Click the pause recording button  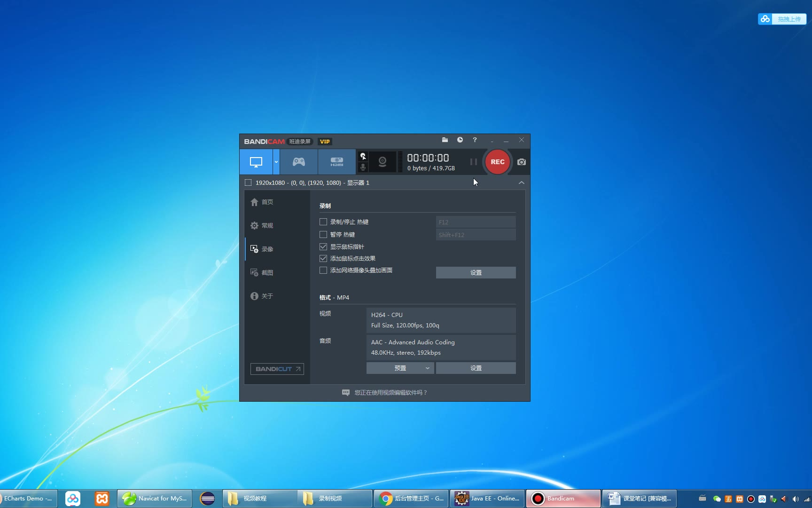pos(474,162)
